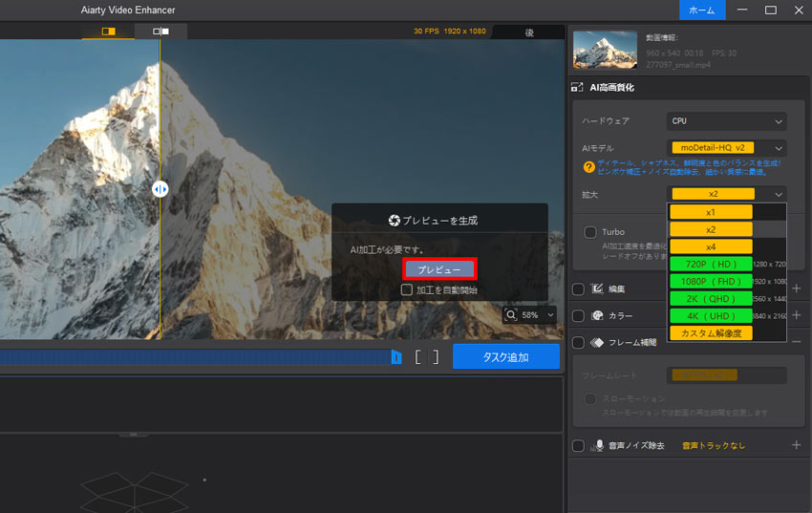Image resolution: width=812 pixels, height=513 pixels.
Task: Click the right bracket trim-end icon
Action: click(x=436, y=356)
